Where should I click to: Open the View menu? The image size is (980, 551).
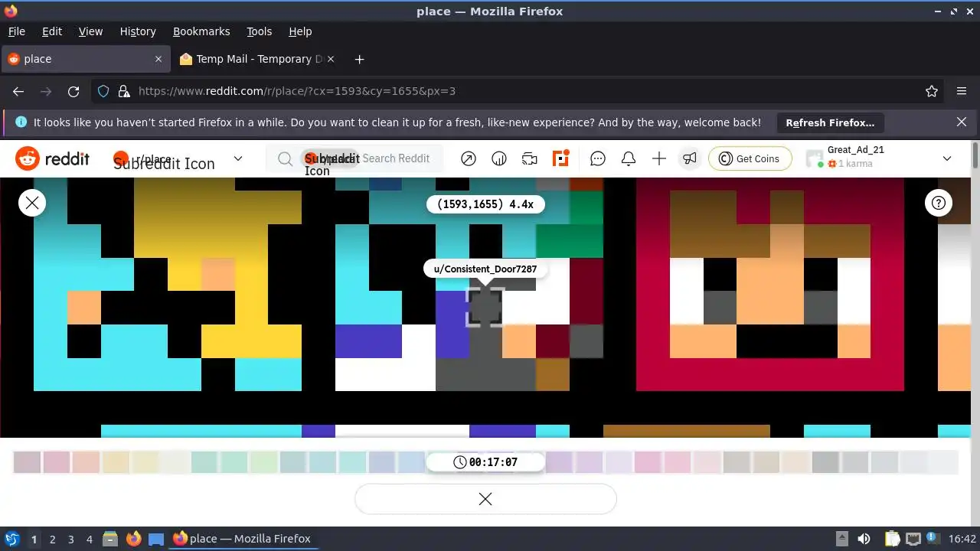click(x=90, y=31)
